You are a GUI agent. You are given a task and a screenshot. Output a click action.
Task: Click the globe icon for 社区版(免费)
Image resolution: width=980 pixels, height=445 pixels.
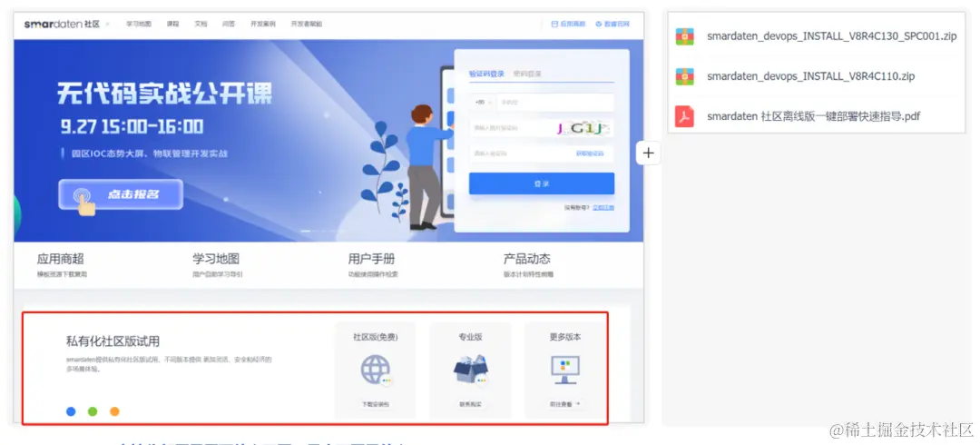pos(377,370)
